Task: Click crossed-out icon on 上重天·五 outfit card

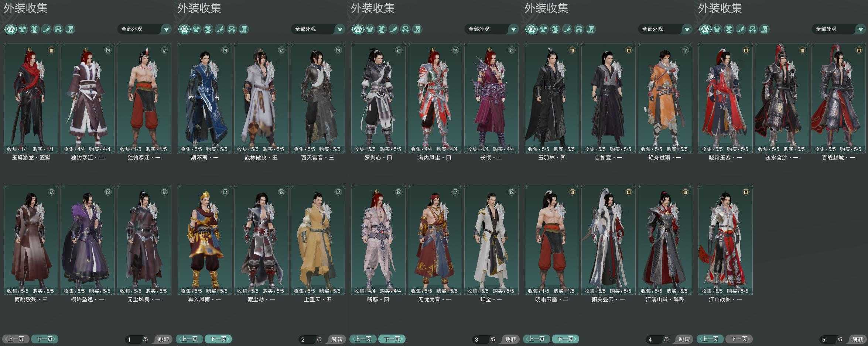Action: [x=338, y=192]
